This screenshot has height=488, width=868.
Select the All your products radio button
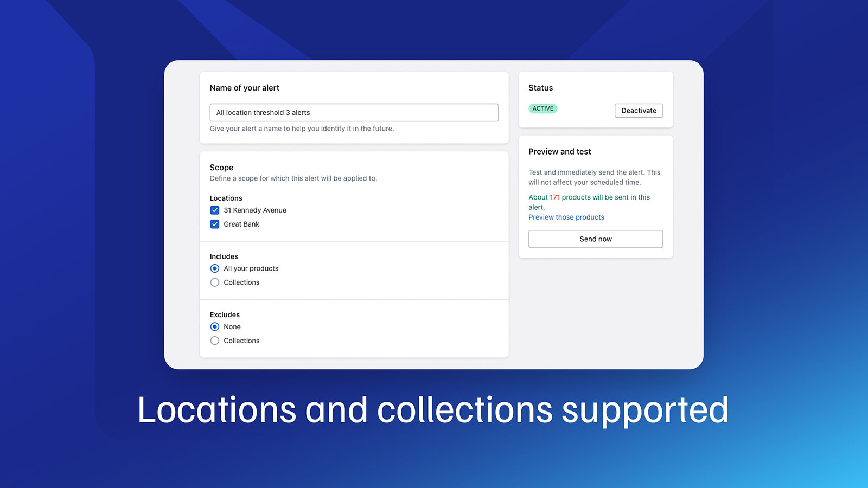215,268
